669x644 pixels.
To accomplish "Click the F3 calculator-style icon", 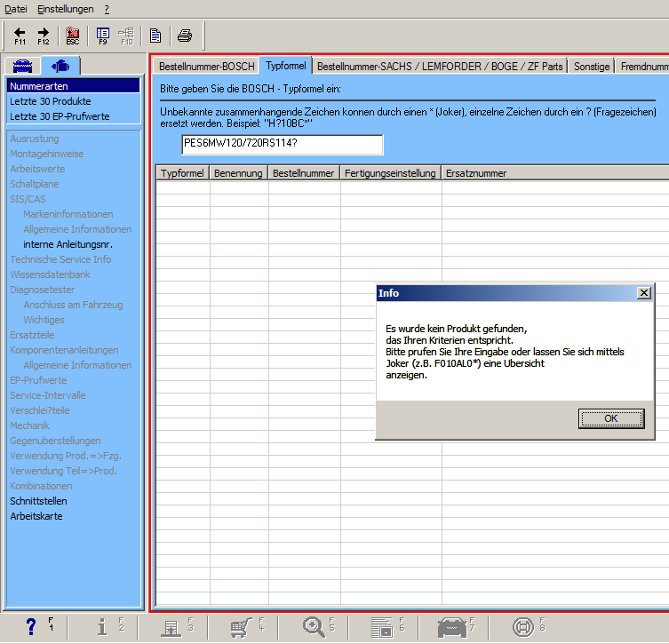I will point(171,628).
